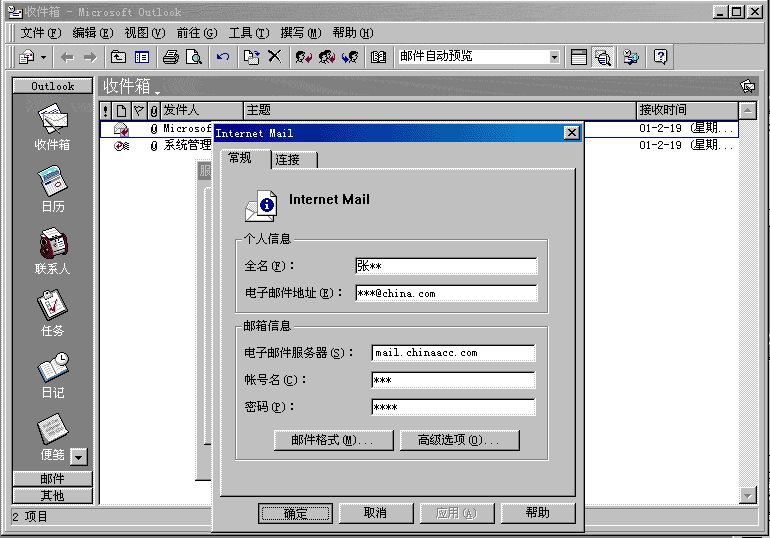Image resolution: width=770 pixels, height=538 pixels.
Task: Switch to the 其他 group button
Action: [x=53, y=496]
